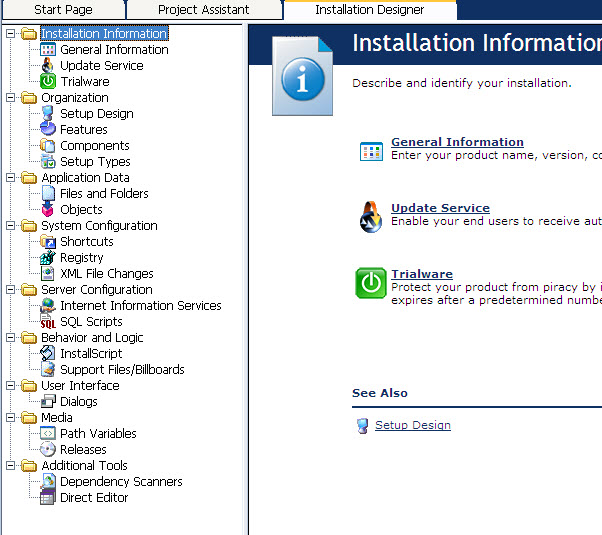
Task: Click the Shortcuts tree icon
Action: point(48,242)
